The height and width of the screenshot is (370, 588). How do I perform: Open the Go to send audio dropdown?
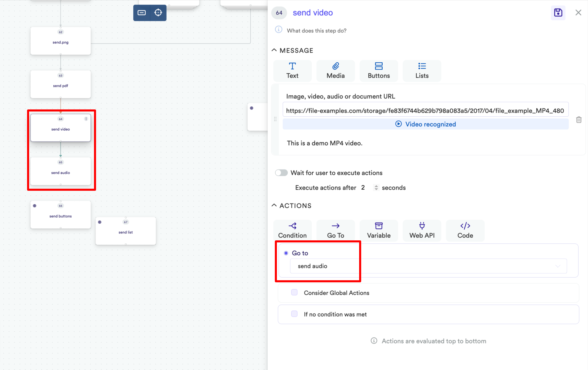tap(428, 266)
